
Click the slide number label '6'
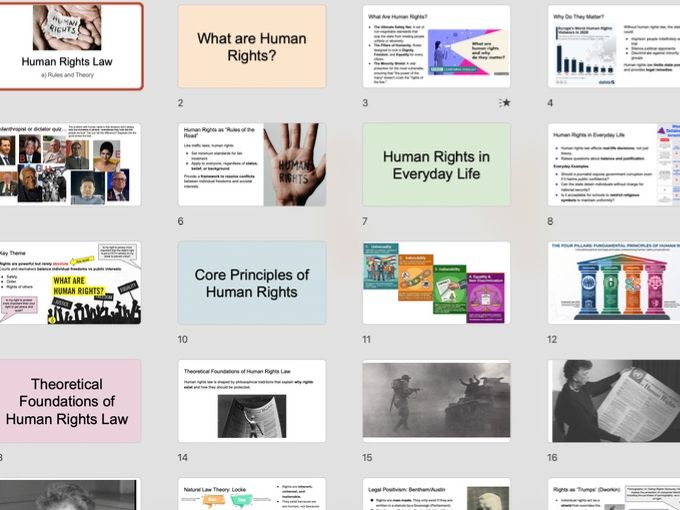point(180,221)
